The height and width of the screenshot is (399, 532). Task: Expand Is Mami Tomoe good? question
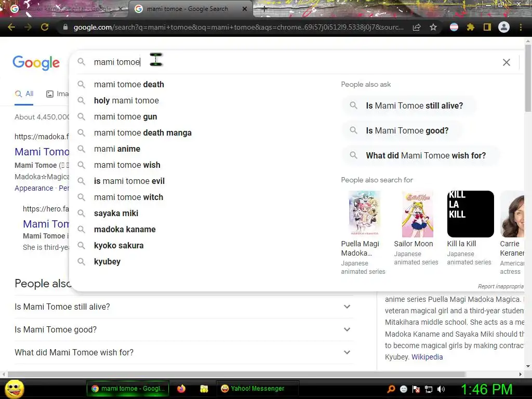[183, 329]
